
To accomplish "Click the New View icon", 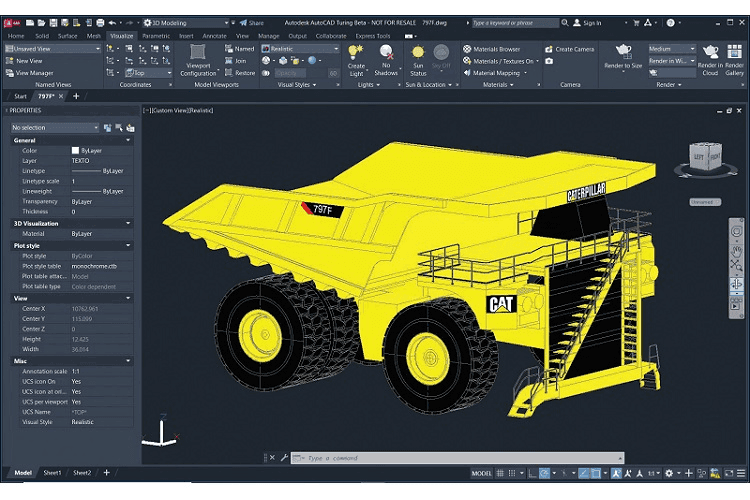I will [x=10, y=61].
